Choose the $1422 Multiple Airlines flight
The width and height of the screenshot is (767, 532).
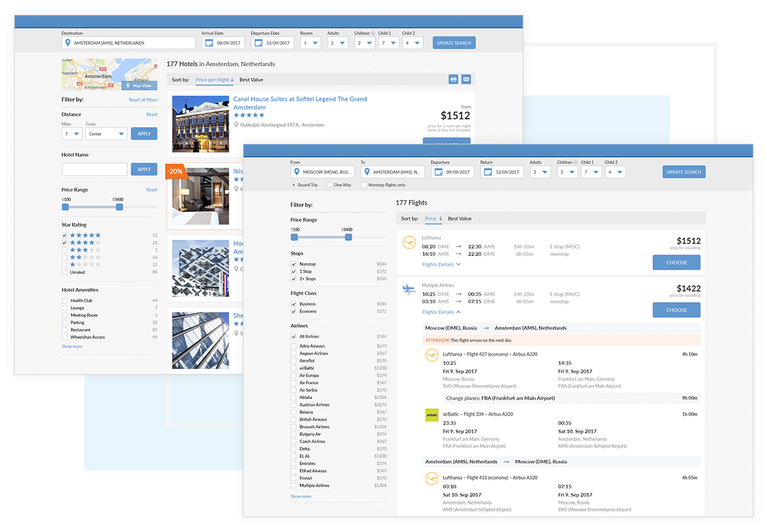coord(676,310)
